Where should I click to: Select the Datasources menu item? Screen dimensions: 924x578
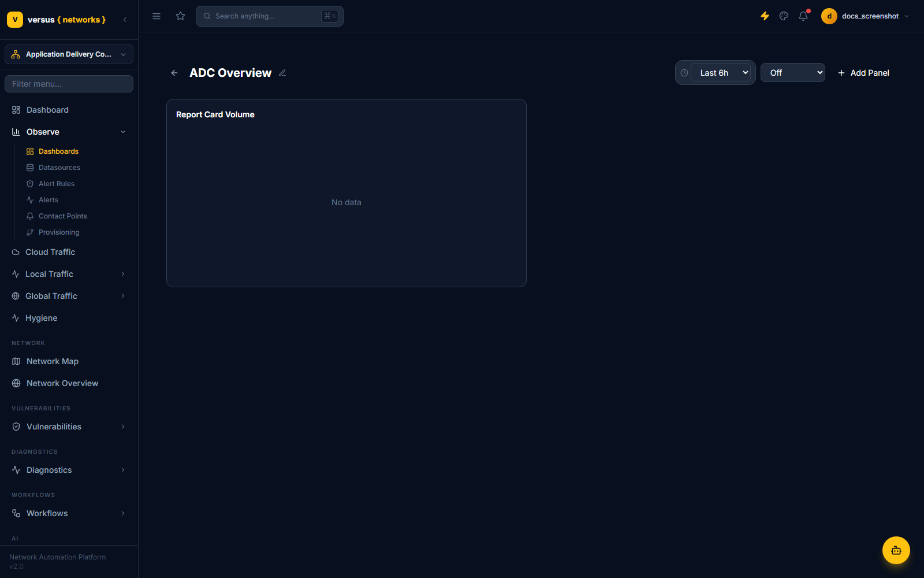pyautogui.click(x=59, y=168)
